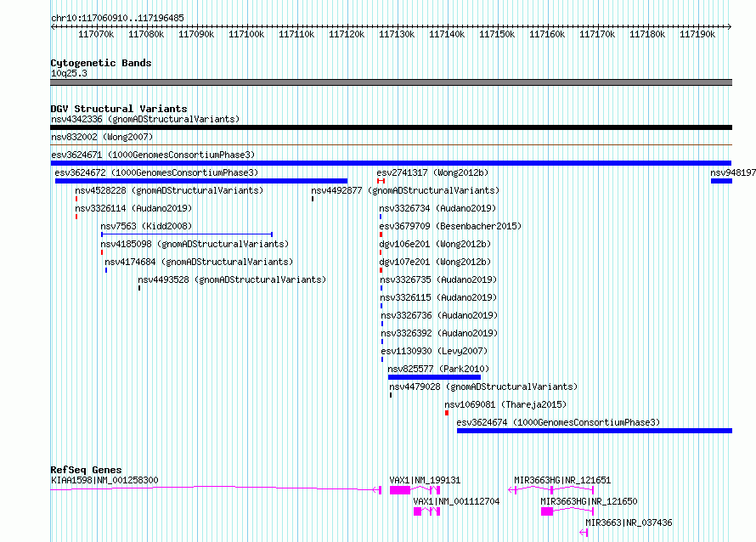This screenshot has width=756, height=542.
Task: Open MIR3663HG|NR_121651 gene label
Action: tap(562, 480)
